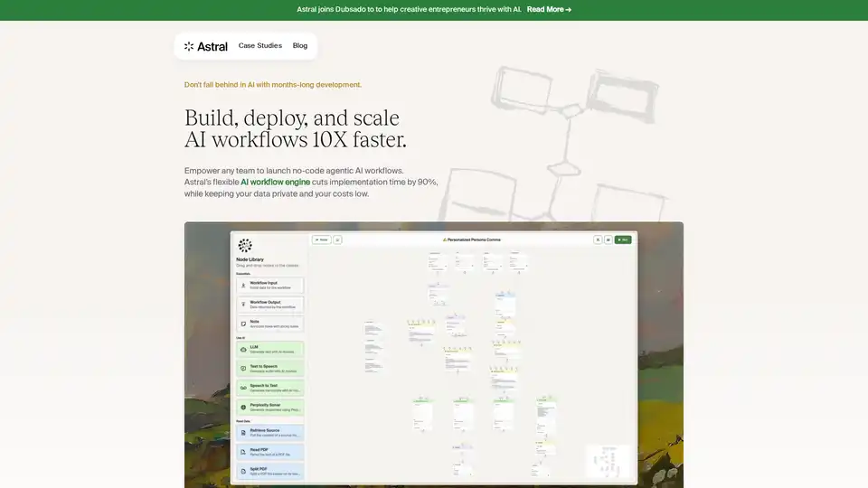Select the Speech to Text node icon
Screen dimensions: 868x488
tap(243, 389)
